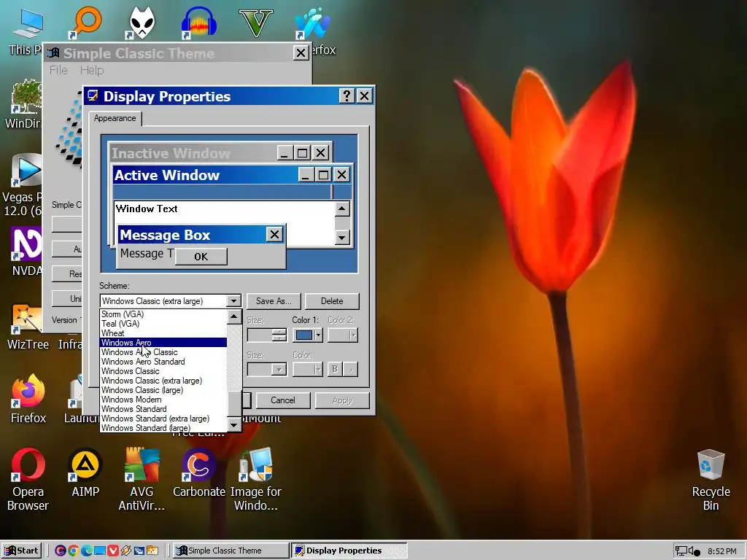Open the WizTree desktop shortcut

[27, 318]
